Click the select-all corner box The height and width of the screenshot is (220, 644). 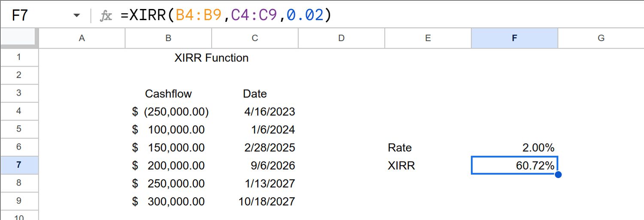coord(19,38)
